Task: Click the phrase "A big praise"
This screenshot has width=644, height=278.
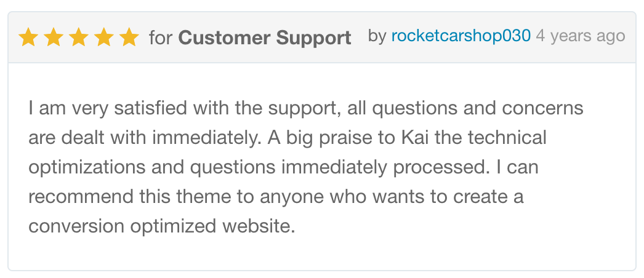Action: click(x=319, y=137)
